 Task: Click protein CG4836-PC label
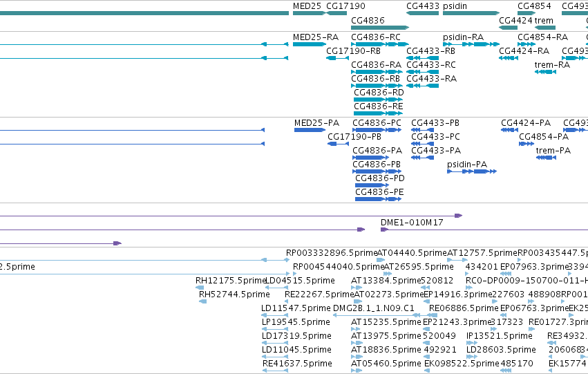coord(377,123)
